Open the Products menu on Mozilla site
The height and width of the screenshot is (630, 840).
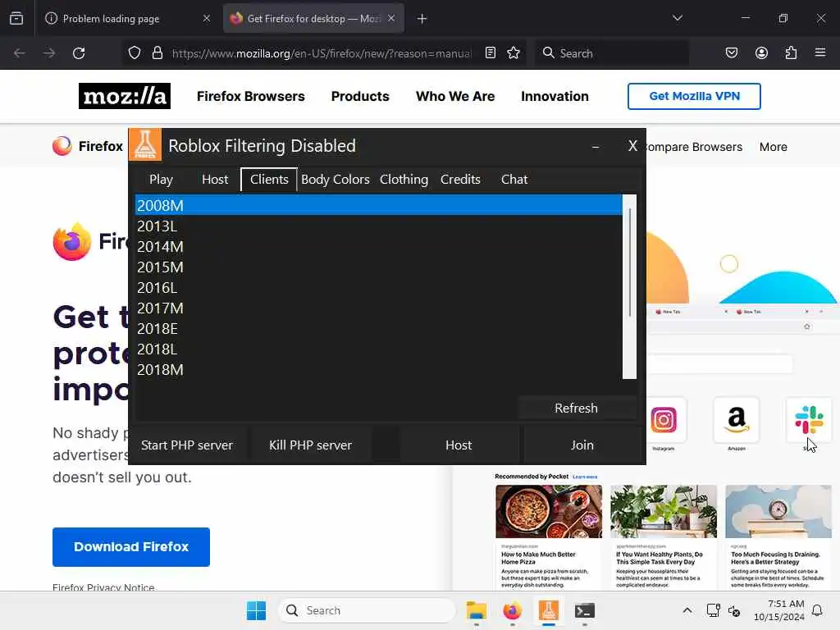(360, 97)
